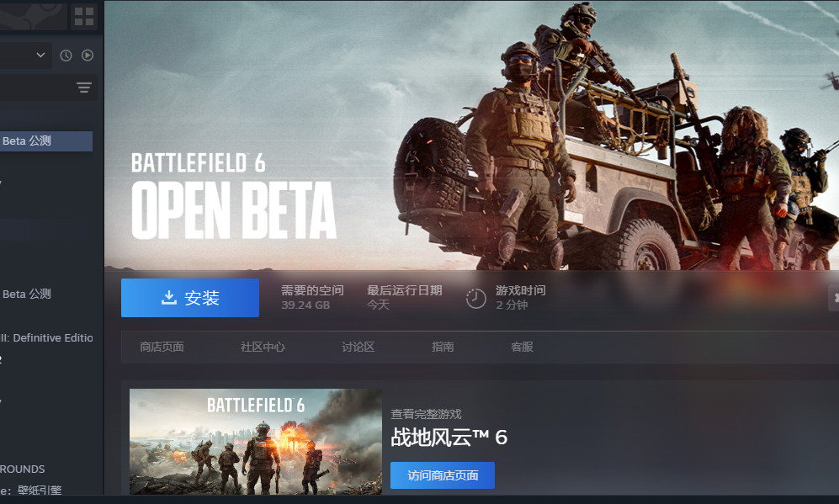Click the Steam logo in the top-left corner
This screenshot has height=504, width=839.
click(x=32, y=16)
